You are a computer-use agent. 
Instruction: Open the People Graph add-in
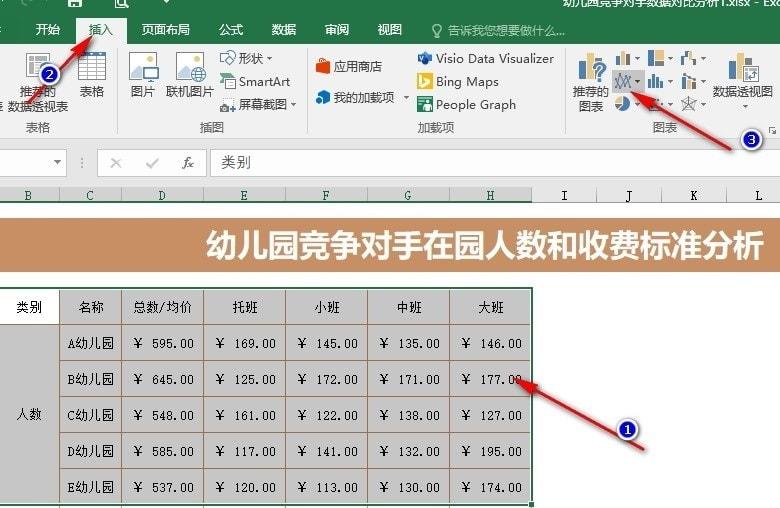point(467,104)
